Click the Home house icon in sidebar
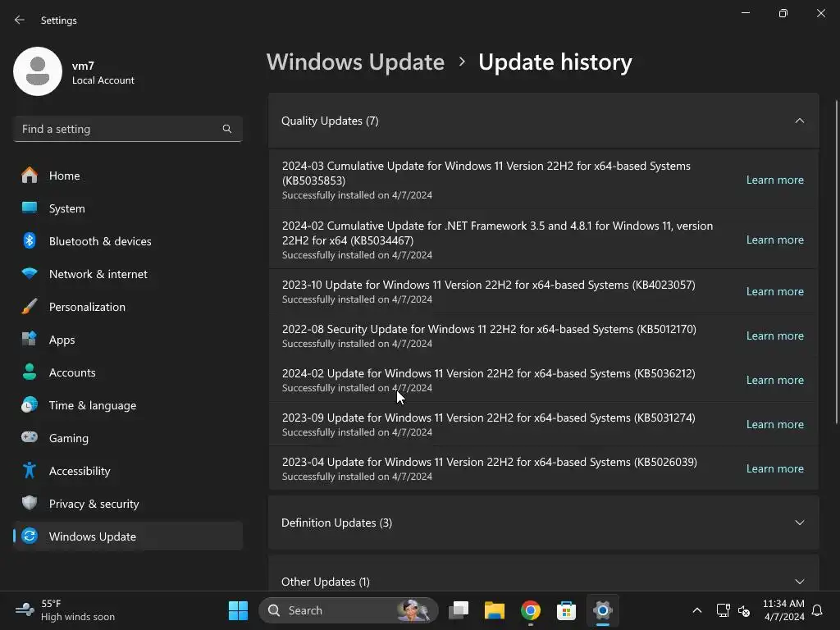The image size is (840, 630). pyautogui.click(x=30, y=176)
